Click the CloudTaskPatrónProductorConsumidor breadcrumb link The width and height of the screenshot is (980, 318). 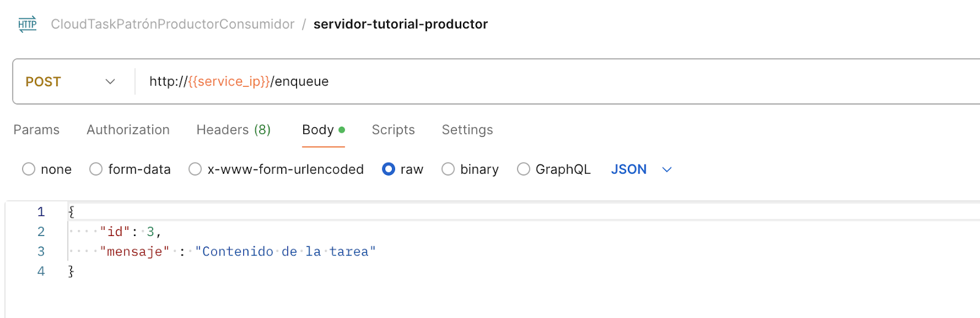(173, 24)
